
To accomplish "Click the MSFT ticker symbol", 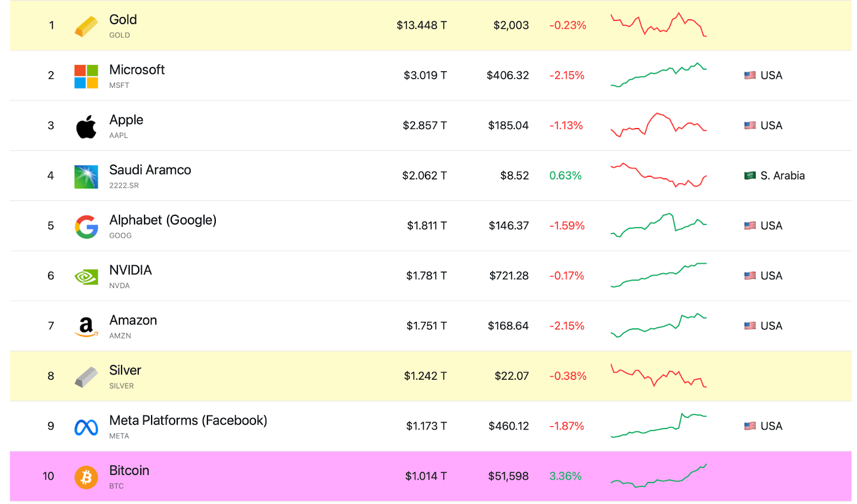I will (x=119, y=85).
